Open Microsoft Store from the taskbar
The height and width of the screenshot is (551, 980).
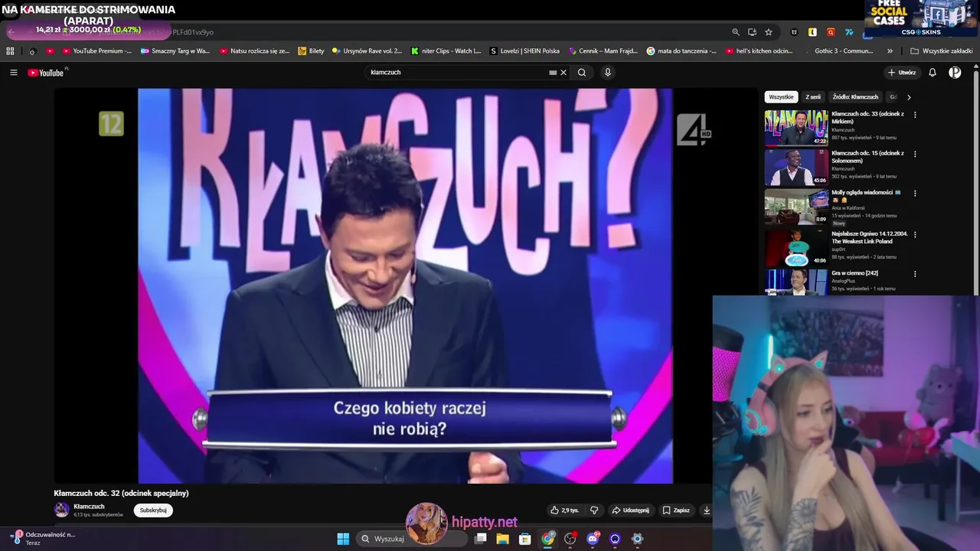tap(525, 539)
